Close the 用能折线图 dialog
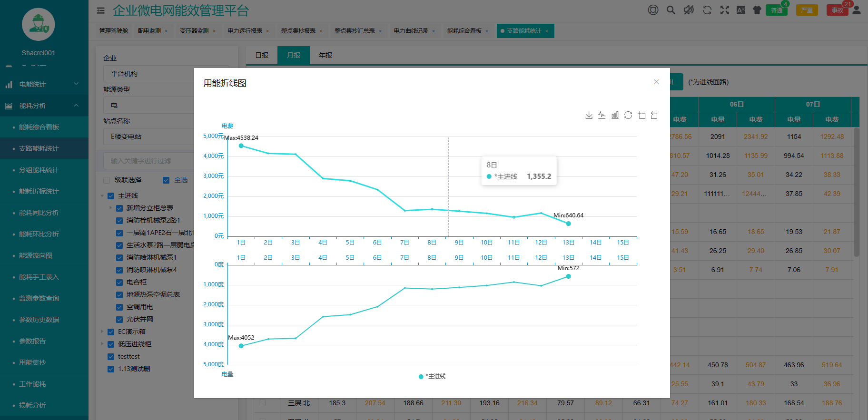The image size is (868, 420). (x=656, y=82)
